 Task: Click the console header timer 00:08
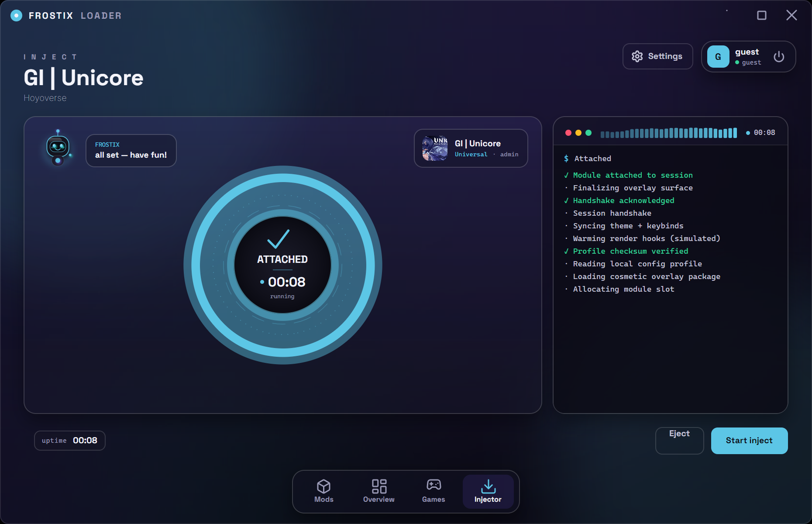pos(764,133)
